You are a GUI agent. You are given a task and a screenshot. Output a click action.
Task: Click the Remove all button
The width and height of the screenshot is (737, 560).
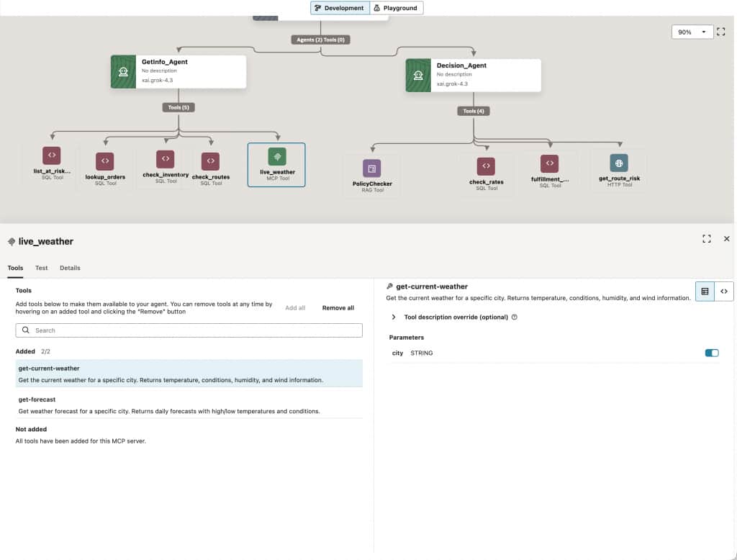[x=338, y=308]
